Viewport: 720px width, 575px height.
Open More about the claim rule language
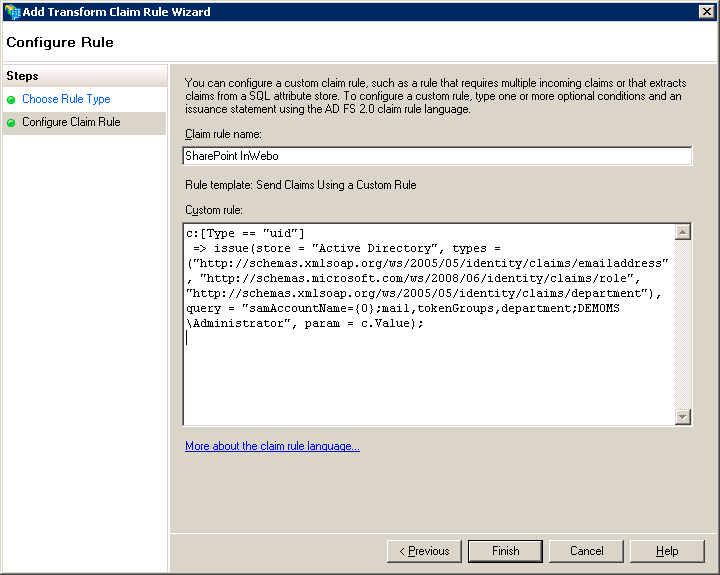click(272, 446)
